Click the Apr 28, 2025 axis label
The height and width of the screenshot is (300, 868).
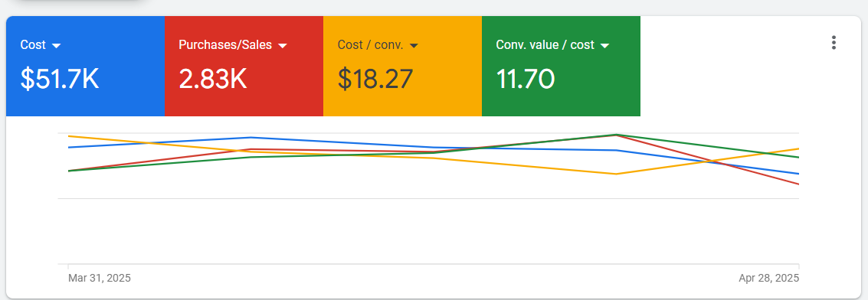click(x=769, y=278)
